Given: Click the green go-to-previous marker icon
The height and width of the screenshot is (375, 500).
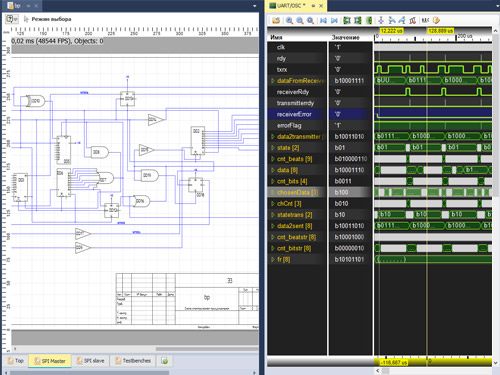Looking at the screenshot, I should (x=347, y=20).
